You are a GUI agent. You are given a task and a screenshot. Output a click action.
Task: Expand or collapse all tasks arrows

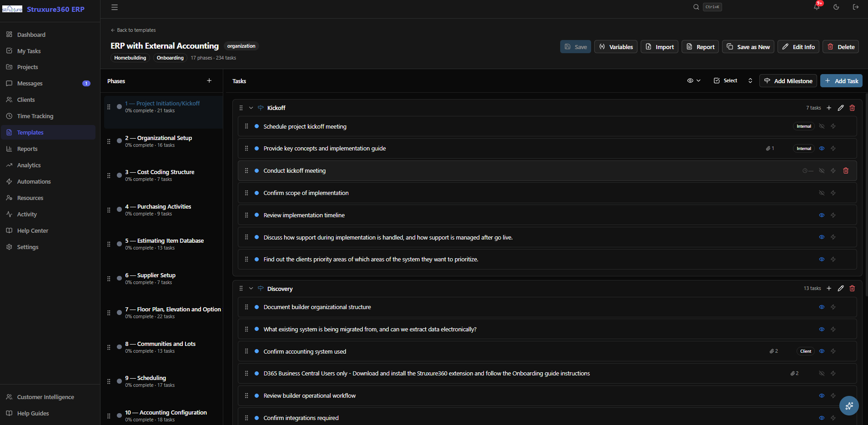pyautogui.click(x=750, y=80)
